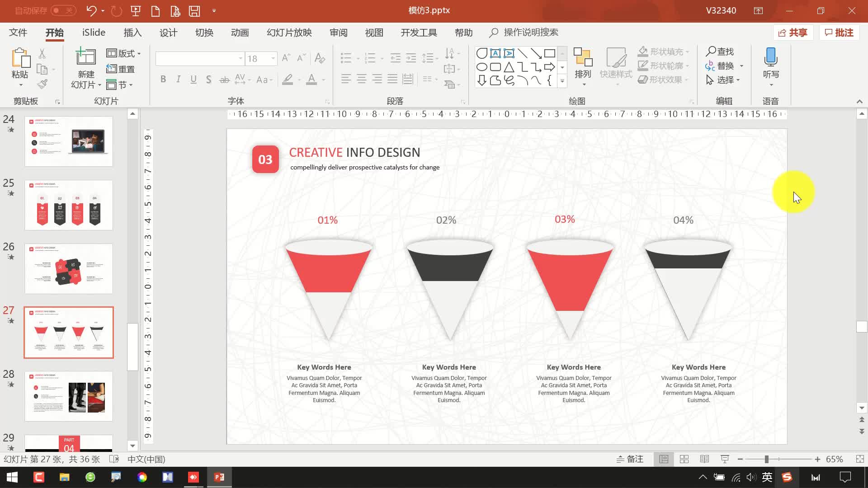Viewport: 868px width, 488px height.
Task: Start slideshow from beginning icon
Action: click(136, 11)
